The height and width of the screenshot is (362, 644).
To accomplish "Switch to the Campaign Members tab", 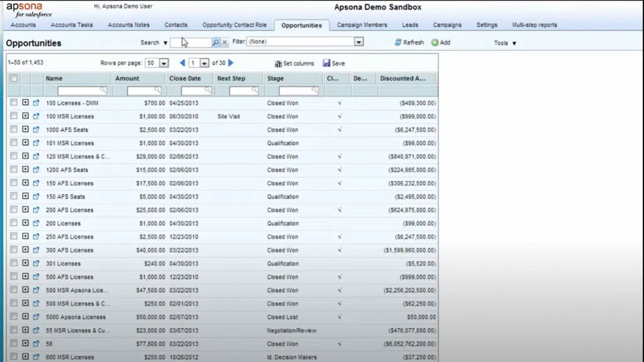I will pos(362,25).
